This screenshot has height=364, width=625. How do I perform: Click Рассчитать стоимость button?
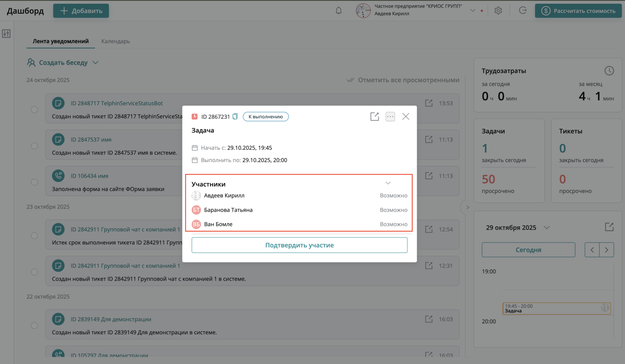(578, 11)
